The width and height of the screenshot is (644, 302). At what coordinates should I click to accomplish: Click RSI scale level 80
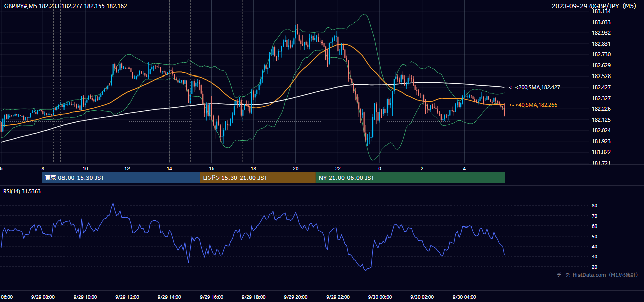point(594,206)
